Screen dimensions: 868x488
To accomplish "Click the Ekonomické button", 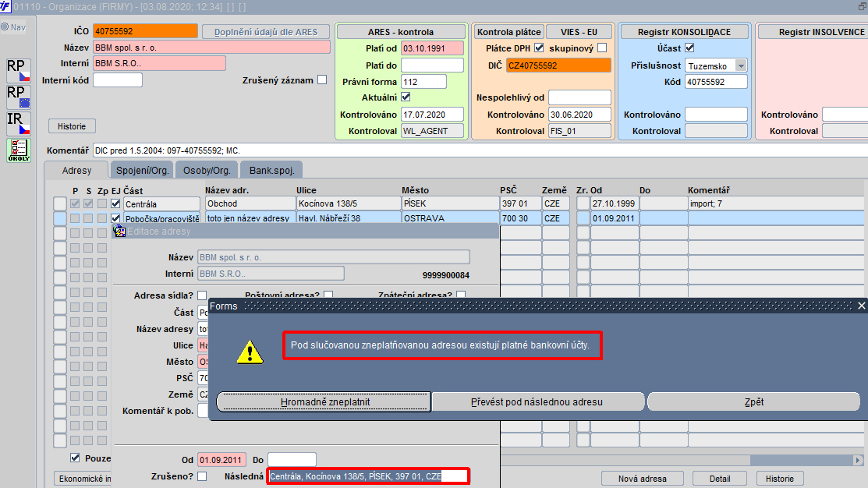I will 83,479.
